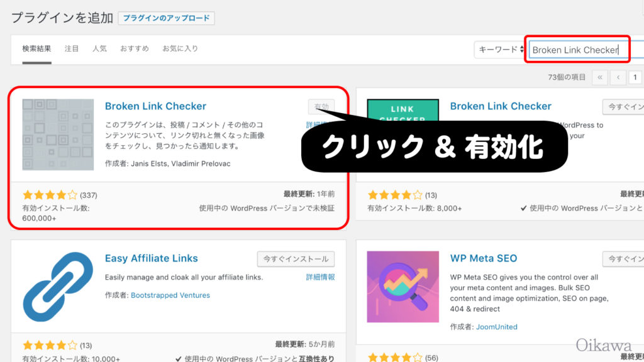
Task: Open the お気に入り tab
Action: click(180, 48)
